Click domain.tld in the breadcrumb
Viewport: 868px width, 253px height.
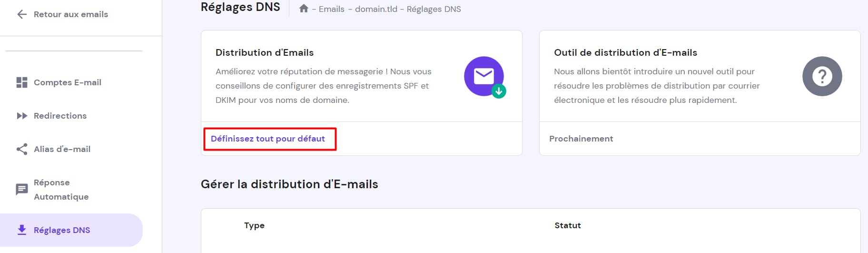pyautogui.click(x=376, y=9)
